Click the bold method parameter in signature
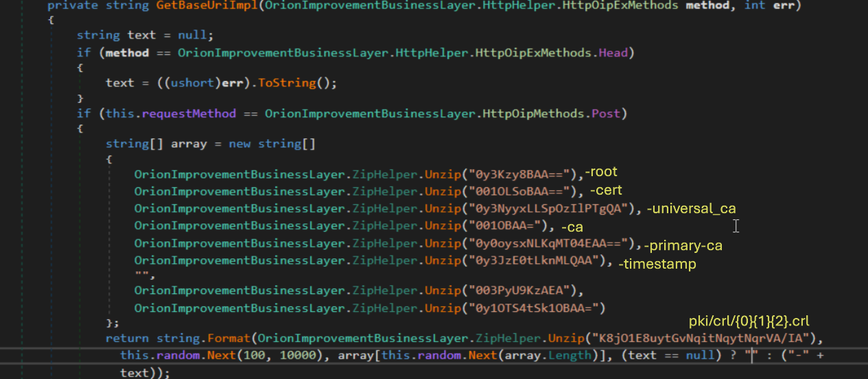The width and height of the screenshot is (868, 379). click(716, 5)
